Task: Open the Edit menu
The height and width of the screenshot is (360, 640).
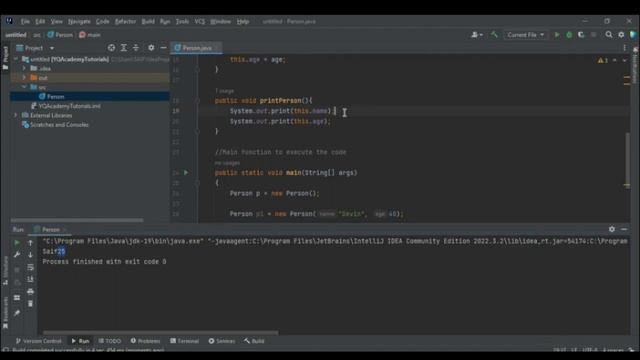Action: pos(40,21)
